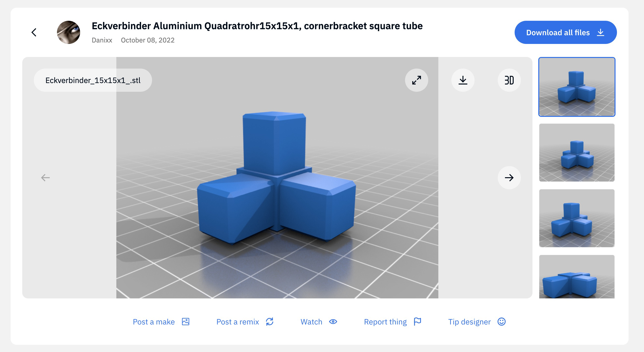Download the current STL file icon
This screenshot has height=352, width=644.
(463, 80)
